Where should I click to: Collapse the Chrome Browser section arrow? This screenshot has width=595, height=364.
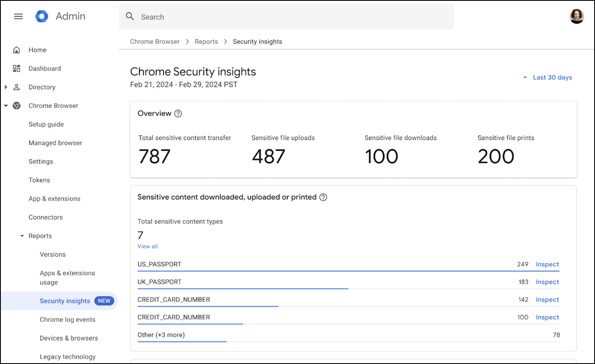[6, 106]
